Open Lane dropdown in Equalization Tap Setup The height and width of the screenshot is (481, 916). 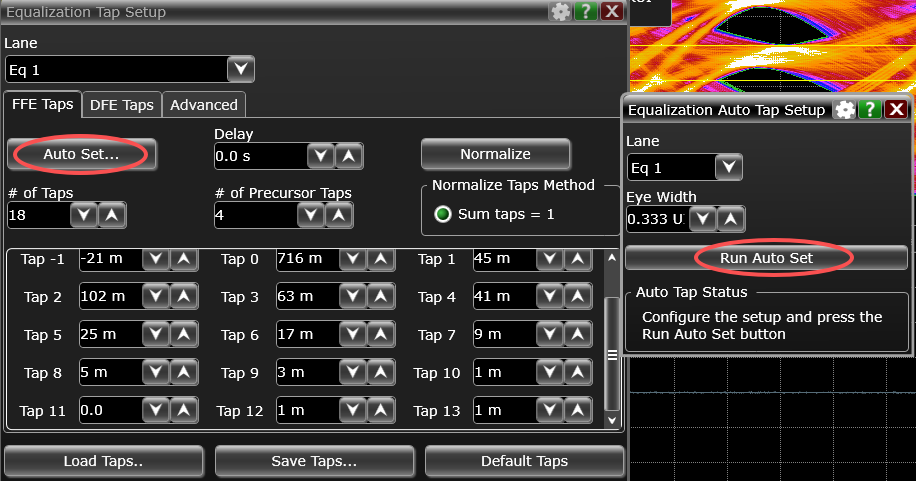(241, 70)
